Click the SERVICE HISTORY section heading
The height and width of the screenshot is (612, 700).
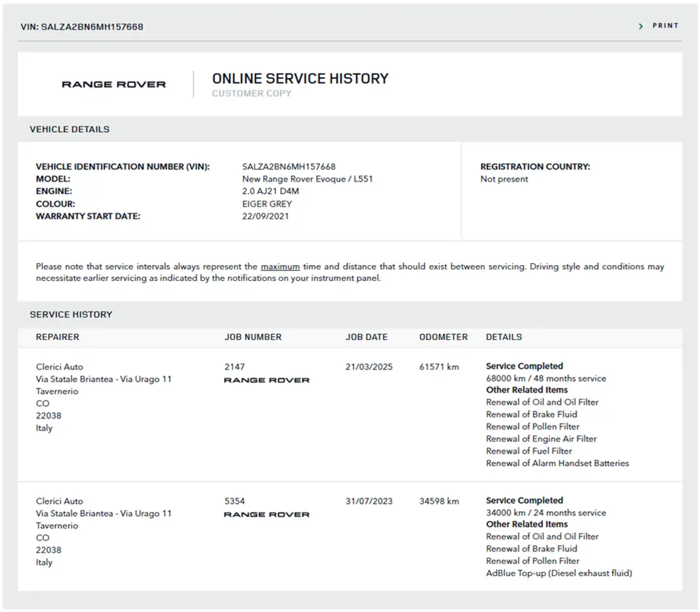tap(71, 314)
